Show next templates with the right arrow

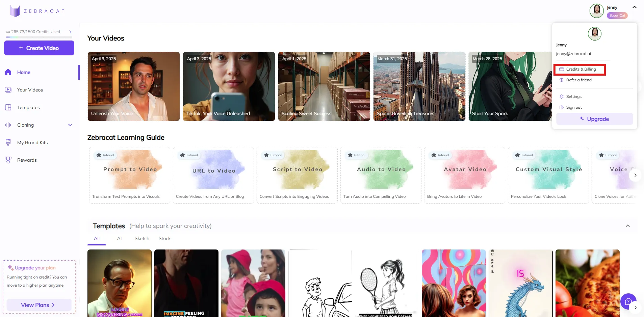point(635,308)
